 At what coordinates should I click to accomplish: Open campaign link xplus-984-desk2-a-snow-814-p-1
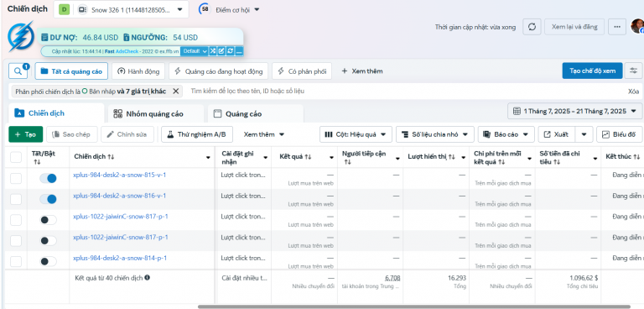[x=120, y=258]
